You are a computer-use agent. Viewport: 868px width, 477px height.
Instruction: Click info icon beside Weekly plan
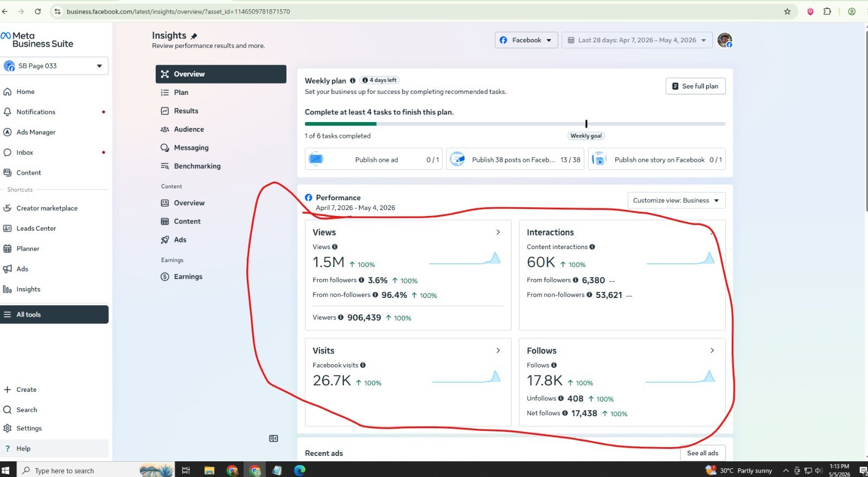[353, 80]
